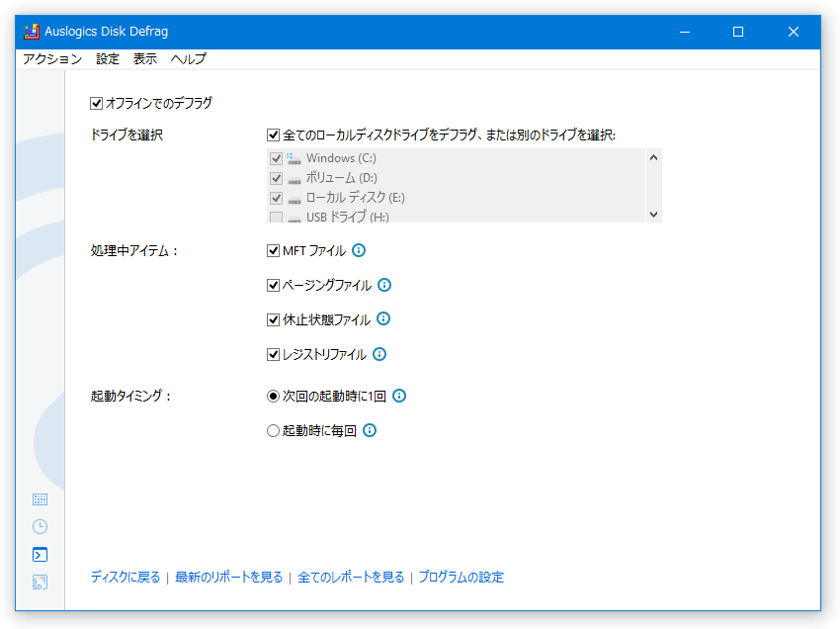Open the ヘルプ menu

188,59
